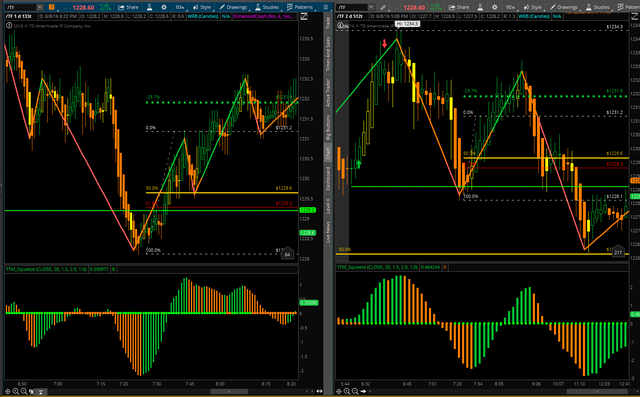
Task: Click the right arrow icon below right chart
Action: 363,391
